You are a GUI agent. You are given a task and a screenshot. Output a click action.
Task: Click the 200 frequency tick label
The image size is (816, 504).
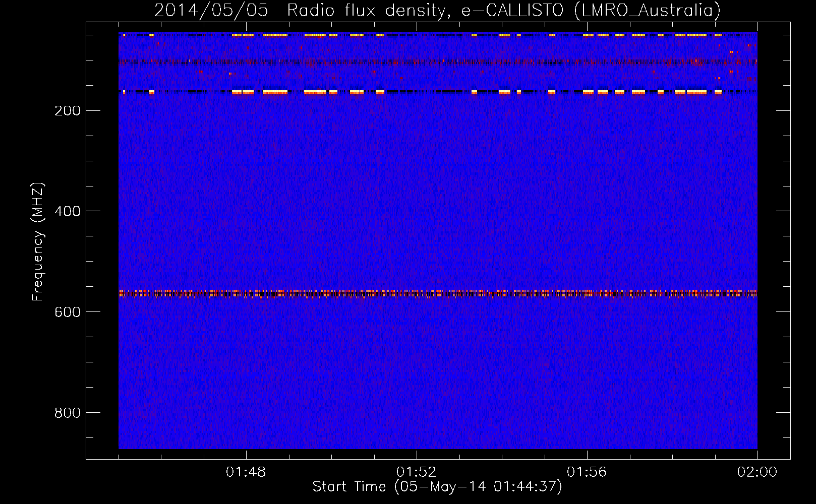(68, 110)
